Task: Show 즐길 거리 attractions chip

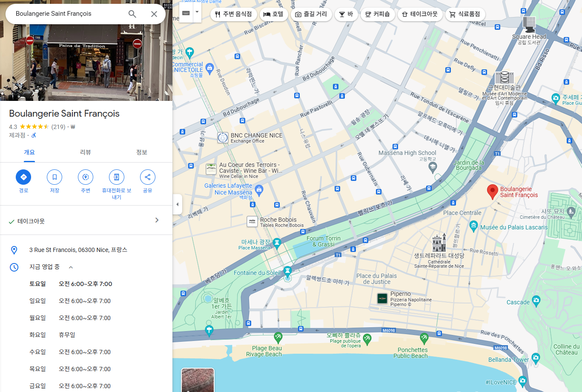Action: point(311,14)
